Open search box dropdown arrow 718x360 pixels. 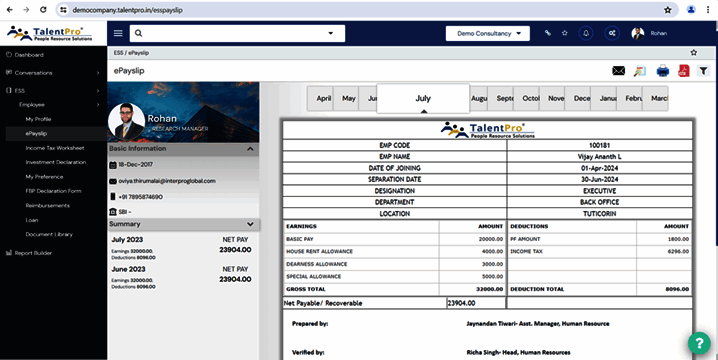(331, 33)
